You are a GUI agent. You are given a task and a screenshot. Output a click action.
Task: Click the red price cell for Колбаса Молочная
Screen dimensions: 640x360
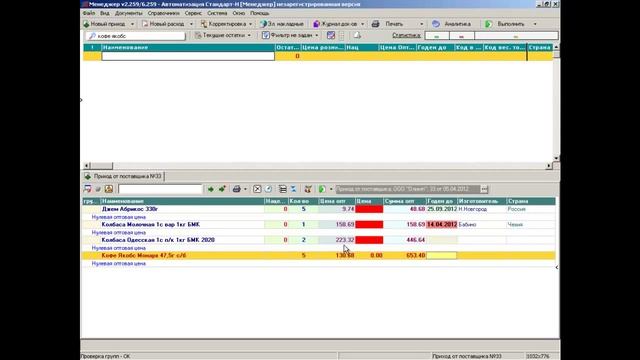369,224
